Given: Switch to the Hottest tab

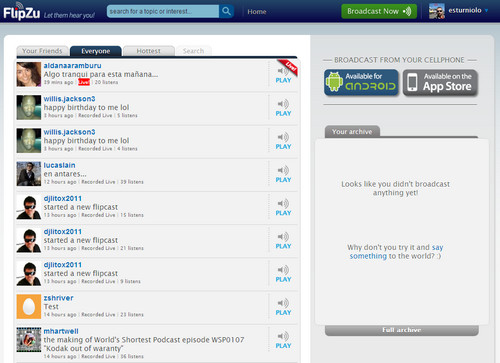Looking at the screenshot, I should pyautogui.click(x=149, y=51).
